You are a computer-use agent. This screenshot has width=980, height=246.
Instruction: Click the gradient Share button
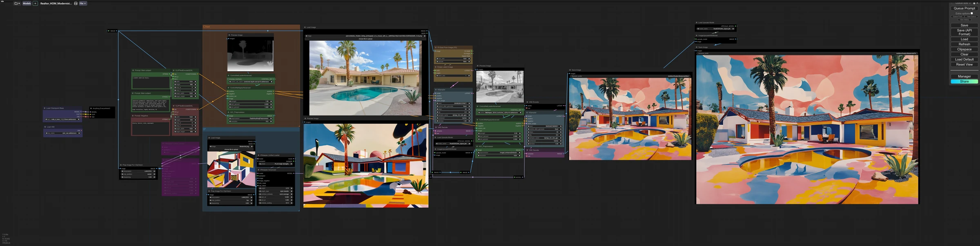click(x=964, y=82)
